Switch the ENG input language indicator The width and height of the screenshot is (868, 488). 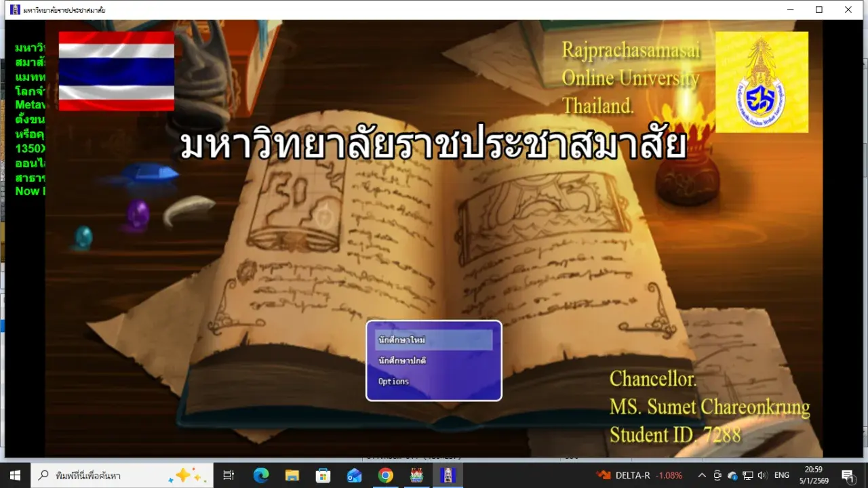point(782,475)
